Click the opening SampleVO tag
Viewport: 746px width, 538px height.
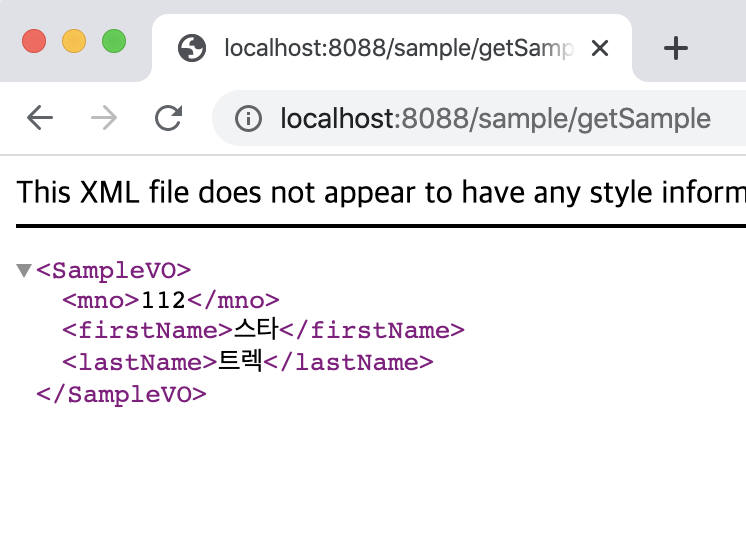(x=114, y=270)
